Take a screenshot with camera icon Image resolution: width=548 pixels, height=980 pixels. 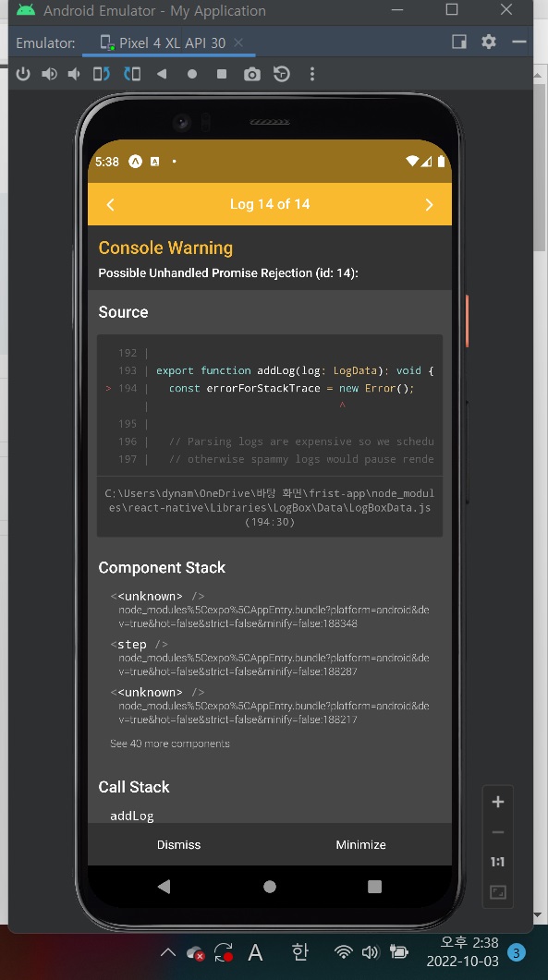252,75
